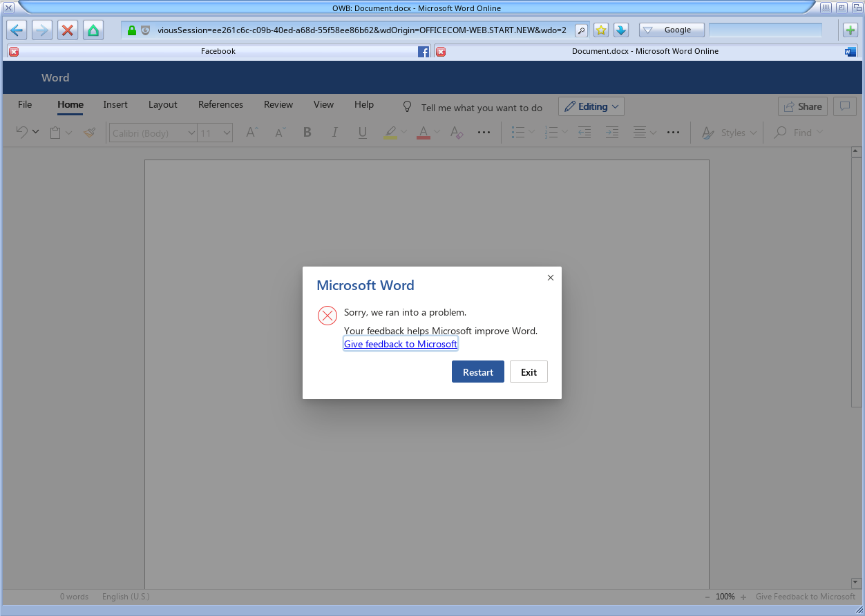Open the Review ribbon tab
Image resolution: width=865 pixels, height=616 pixels.
click(278, 105)
